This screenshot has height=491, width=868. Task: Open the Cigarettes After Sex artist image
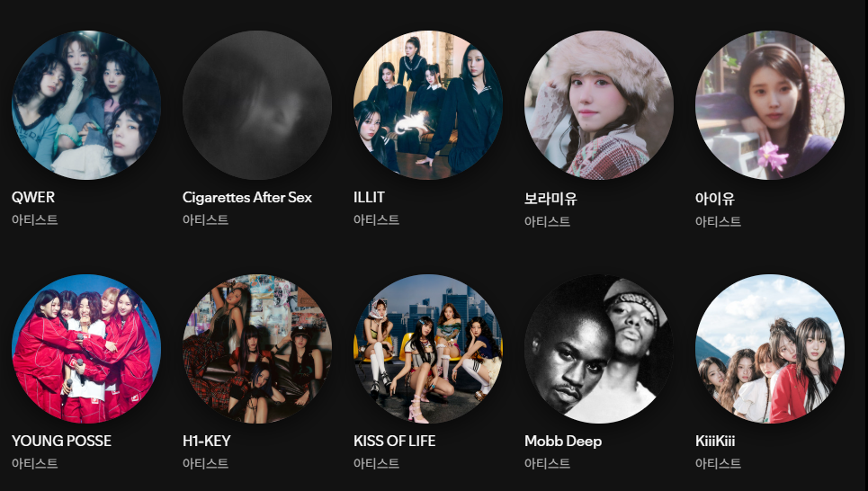point(257,105)
